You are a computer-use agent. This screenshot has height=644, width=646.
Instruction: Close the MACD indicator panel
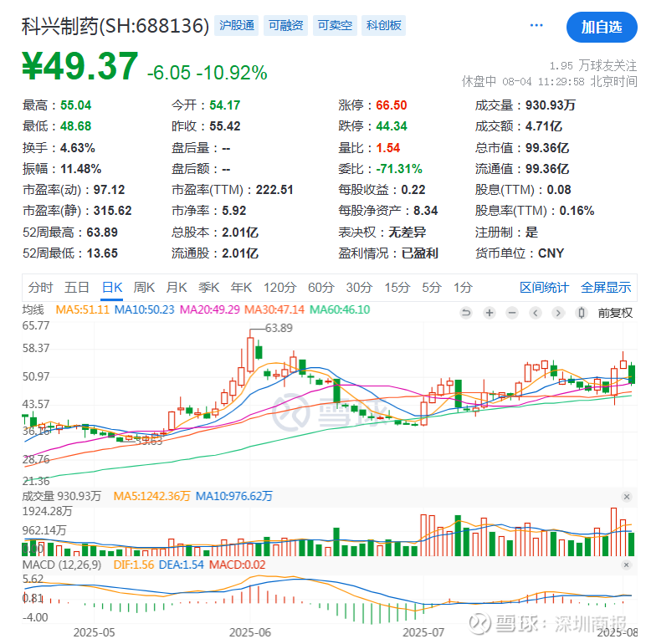click(626, 565)
